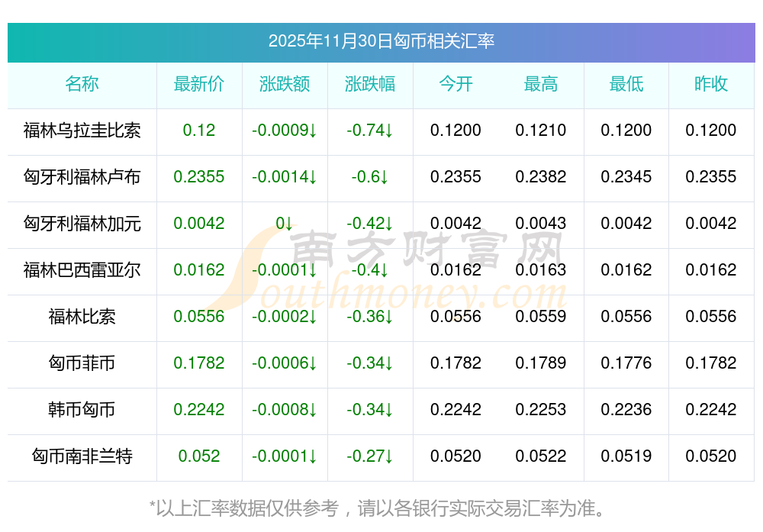
Task: Select the 今开 column header
Action: [x=456, y=85]
